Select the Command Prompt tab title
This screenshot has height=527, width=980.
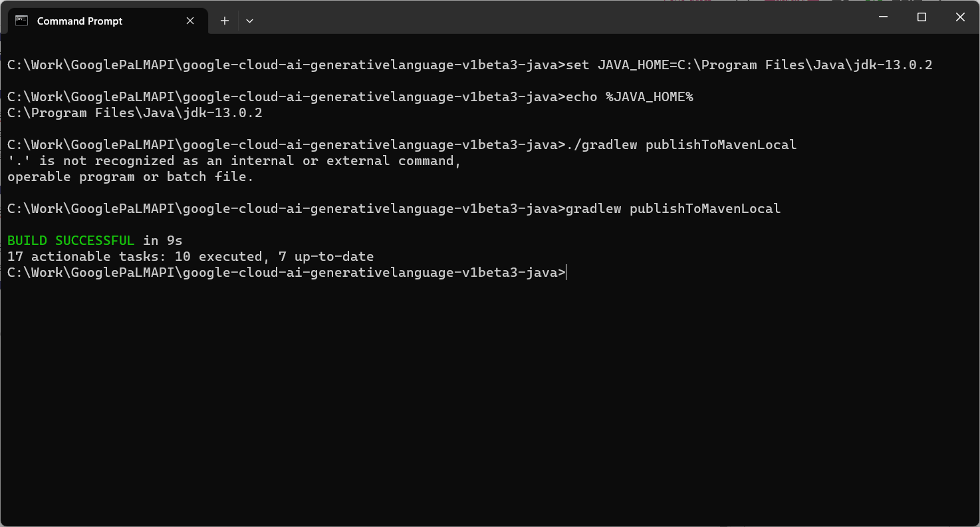80,21
